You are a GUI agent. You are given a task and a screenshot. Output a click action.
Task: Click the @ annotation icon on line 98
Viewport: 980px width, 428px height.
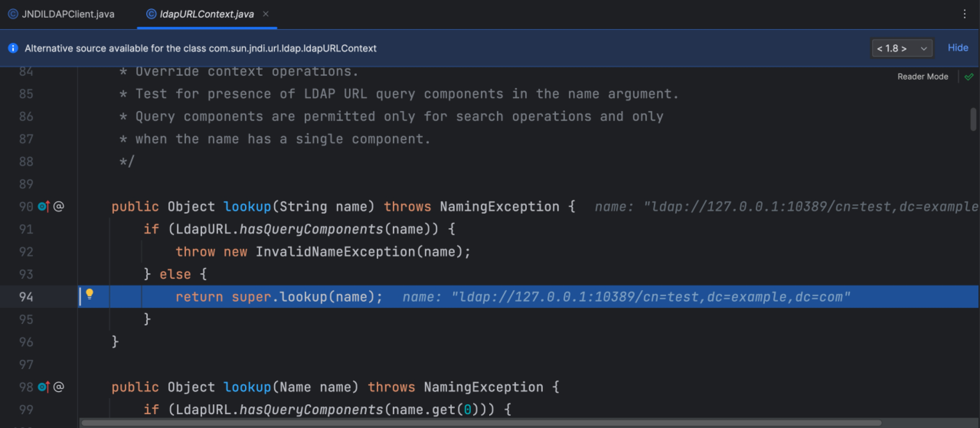pos(59,387)
